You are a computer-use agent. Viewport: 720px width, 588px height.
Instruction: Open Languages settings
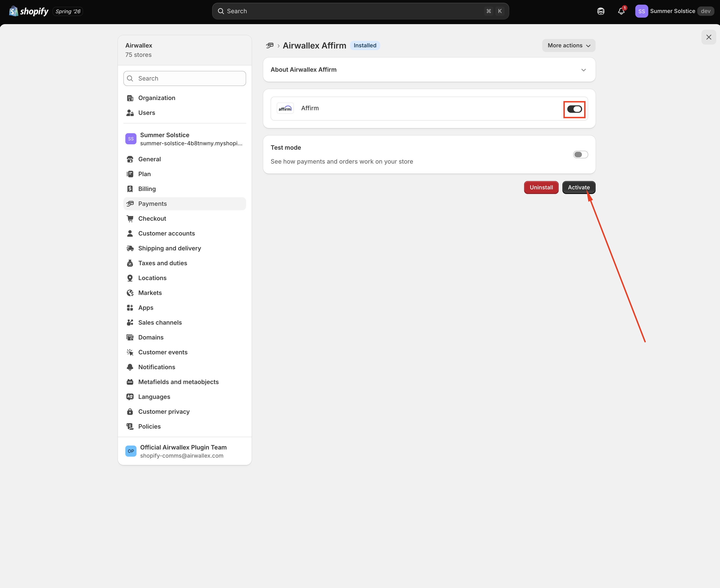pos(185,397)
